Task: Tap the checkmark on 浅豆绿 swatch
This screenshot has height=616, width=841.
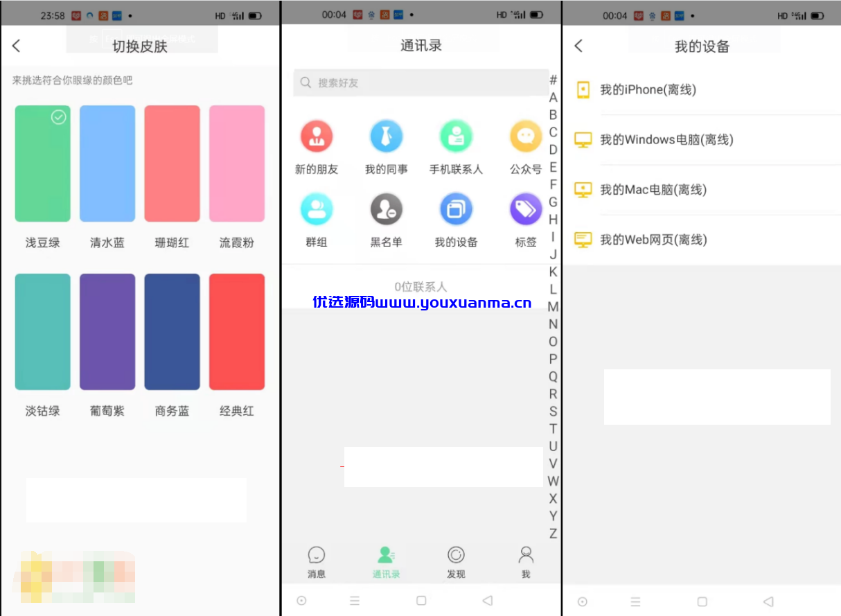Action: (59, 117)
